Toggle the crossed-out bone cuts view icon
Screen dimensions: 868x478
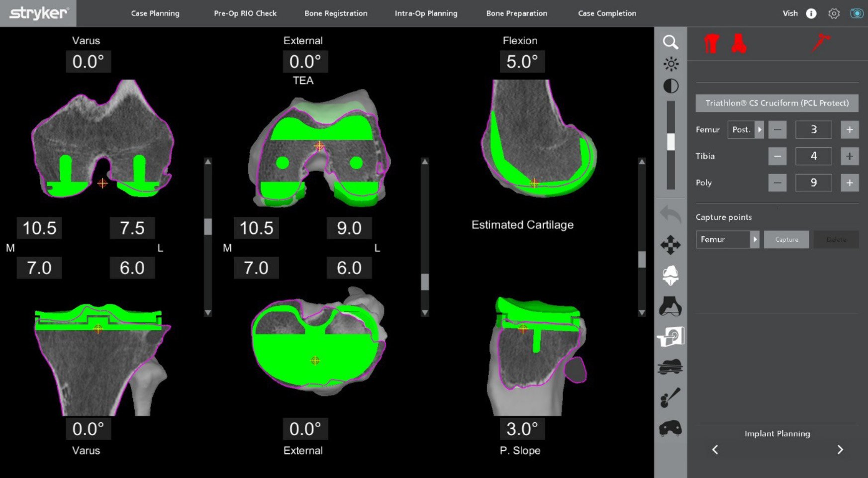pyautogui.click(x=671, y=367)
